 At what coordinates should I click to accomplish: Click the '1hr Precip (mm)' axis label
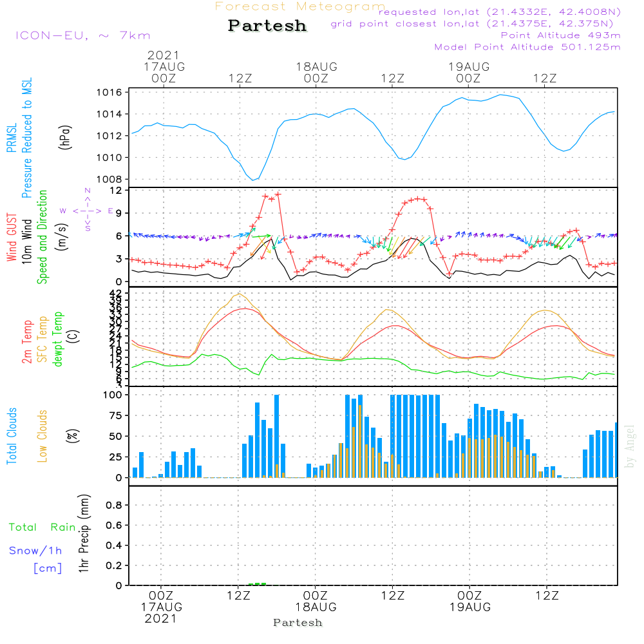(x=84, y=533)
